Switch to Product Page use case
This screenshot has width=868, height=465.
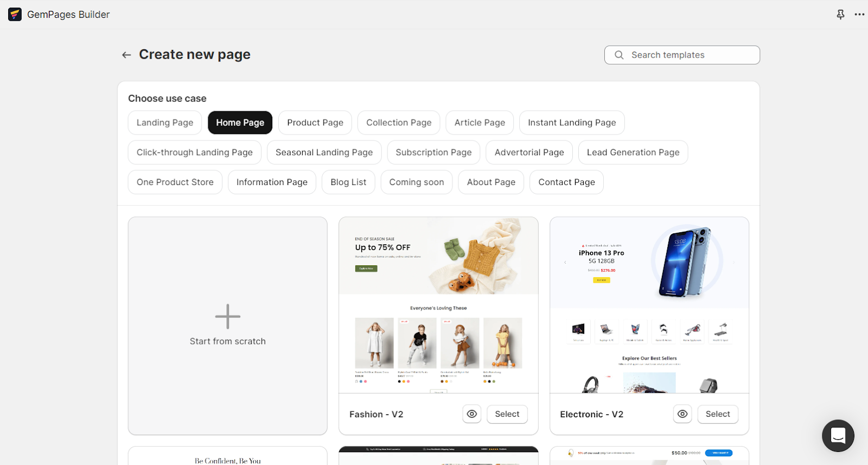pos(315,123)
